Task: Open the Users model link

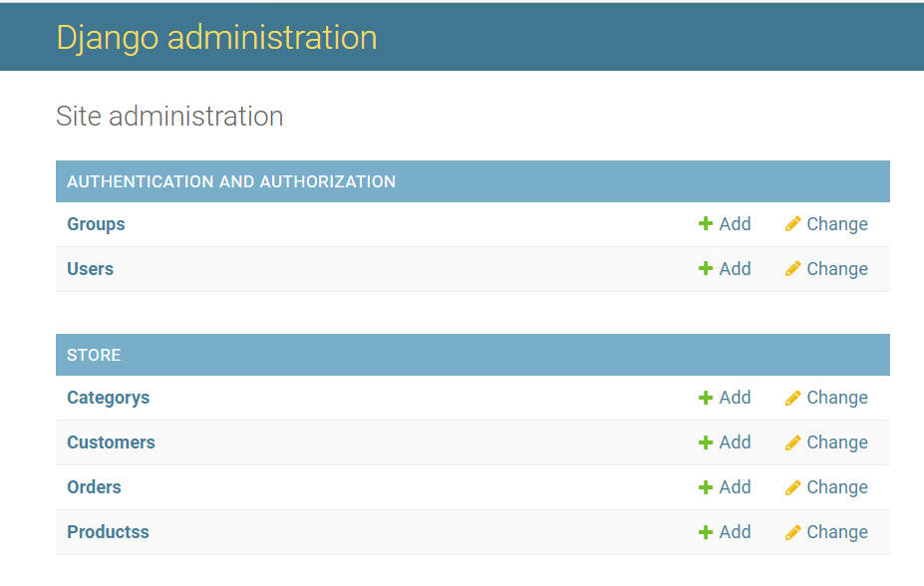Action: tap(90, 269)
